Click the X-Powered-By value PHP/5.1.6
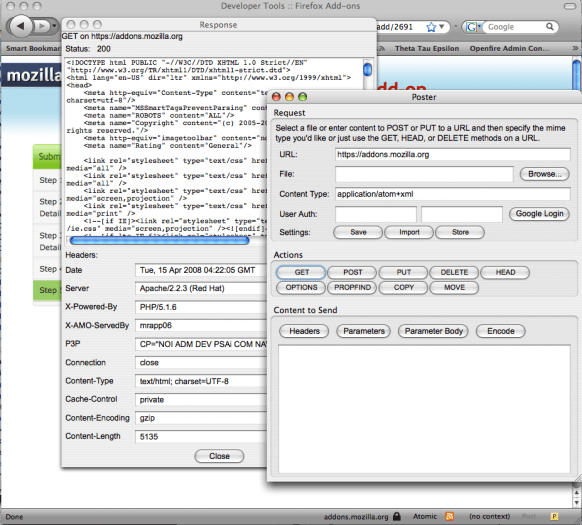This screenshot has height=525, width=582. [x=201, y=307]
